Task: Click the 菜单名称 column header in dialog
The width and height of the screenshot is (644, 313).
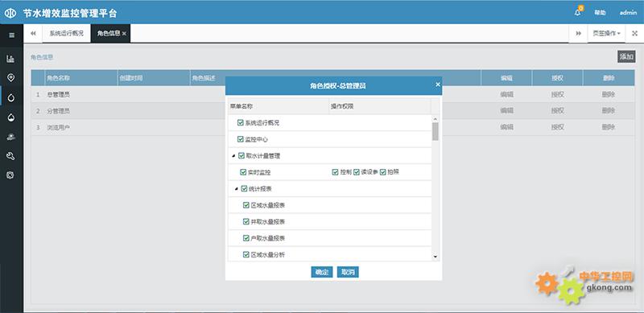Action: click(x=279, y=106)
